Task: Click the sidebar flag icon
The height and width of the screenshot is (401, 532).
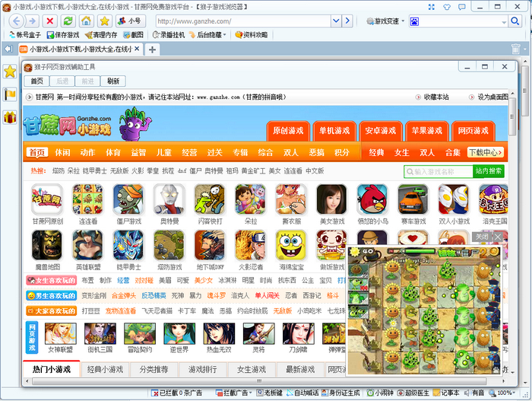Action: coord(10,94)
